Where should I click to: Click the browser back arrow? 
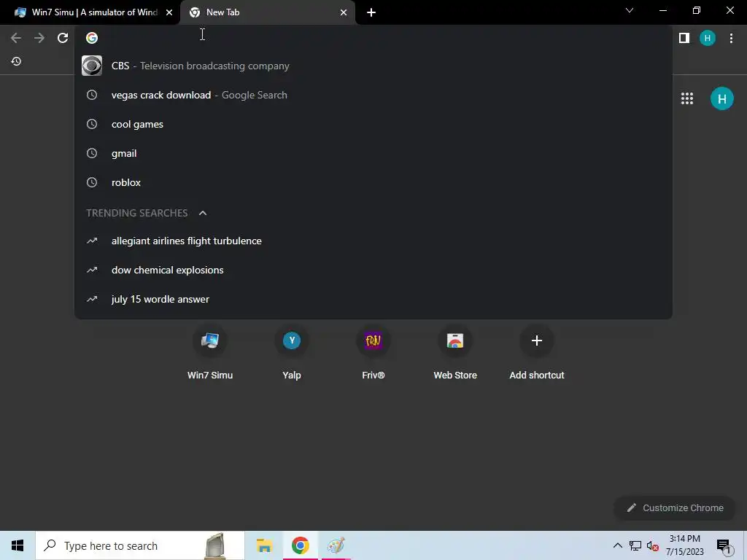pyautogui.click(x=16, y=38)
